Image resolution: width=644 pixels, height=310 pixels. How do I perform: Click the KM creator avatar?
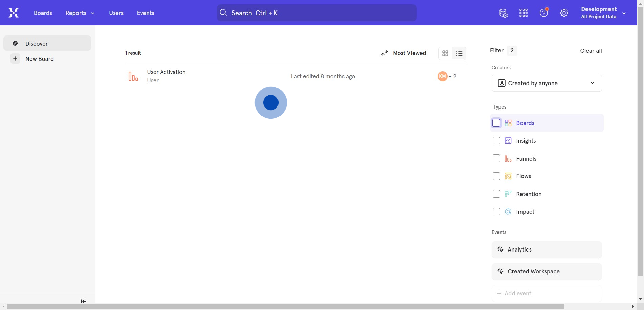[x=442, y=76]
